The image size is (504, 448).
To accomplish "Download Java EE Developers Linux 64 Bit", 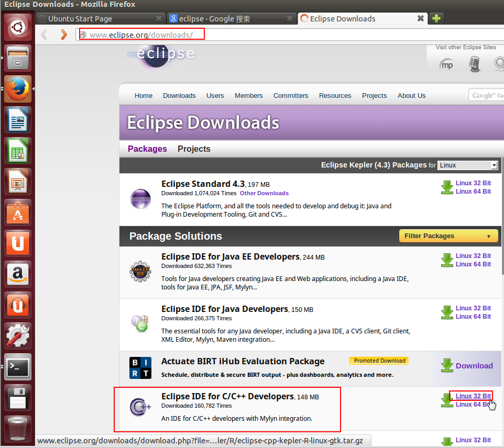I will [x=473, y=264].
